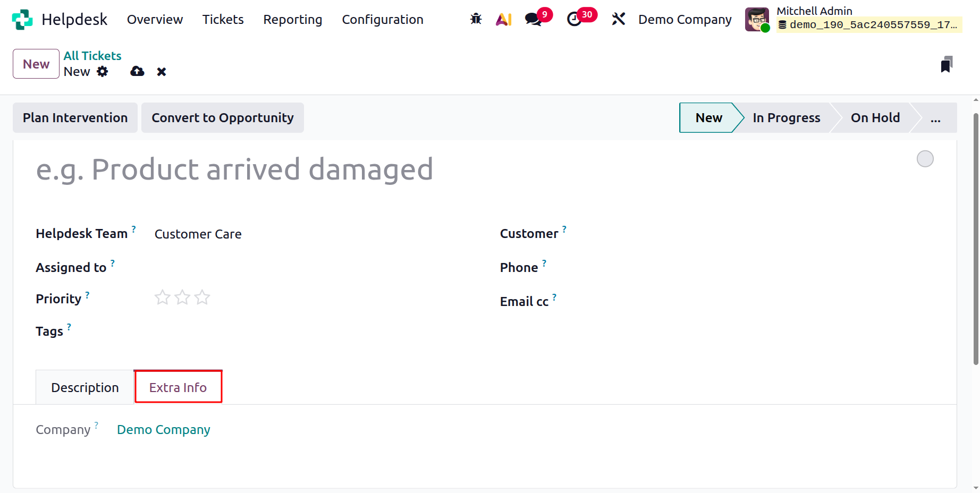
Task: Click Mitchell Admin's avatar picture
Action: click(757, 20)
